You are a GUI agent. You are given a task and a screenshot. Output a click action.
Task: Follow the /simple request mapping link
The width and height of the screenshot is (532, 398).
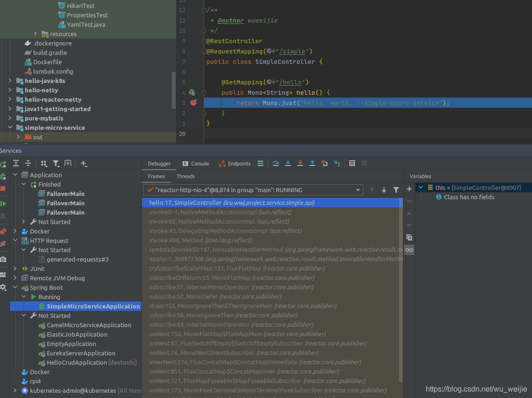292,51
